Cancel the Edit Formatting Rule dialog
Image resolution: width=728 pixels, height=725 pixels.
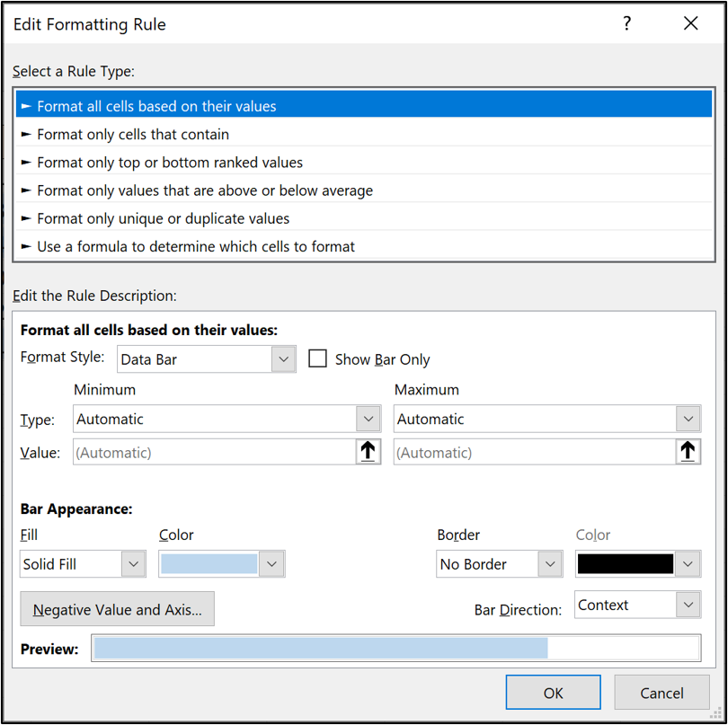tap(662, 693)
